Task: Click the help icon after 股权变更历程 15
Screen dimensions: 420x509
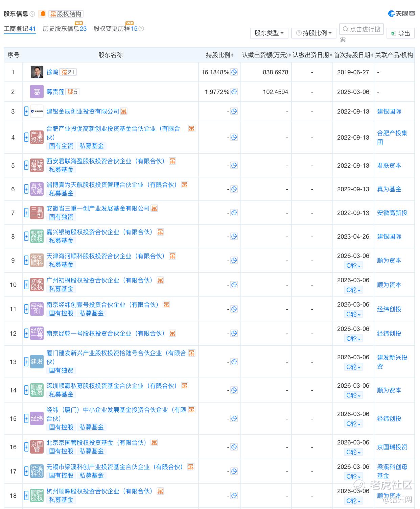Action: click(141, 29)
